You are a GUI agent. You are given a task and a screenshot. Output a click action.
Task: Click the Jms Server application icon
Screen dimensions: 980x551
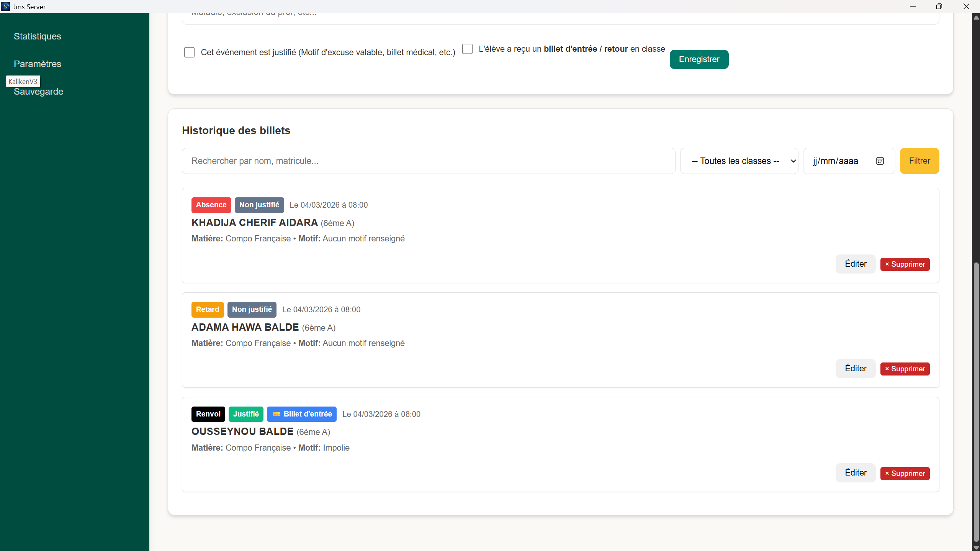tap(5, 6)
